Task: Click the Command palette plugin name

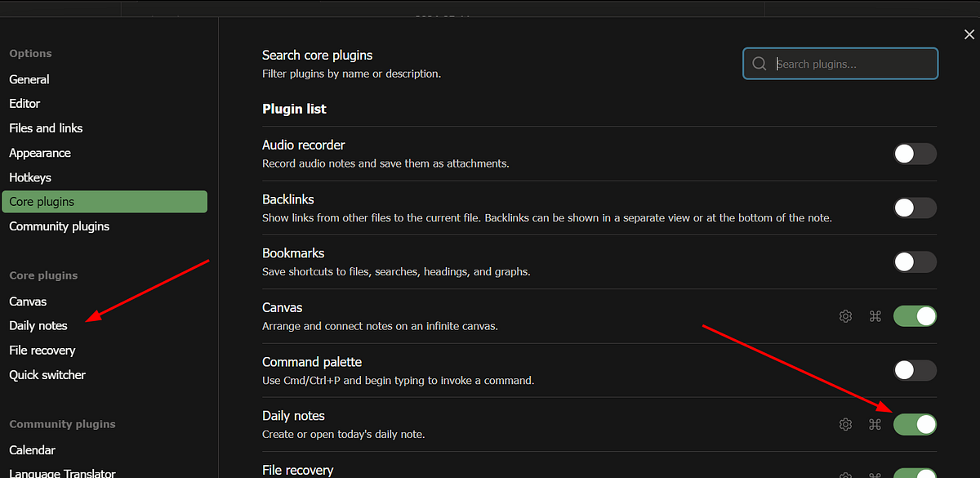Action: point(312,362)
